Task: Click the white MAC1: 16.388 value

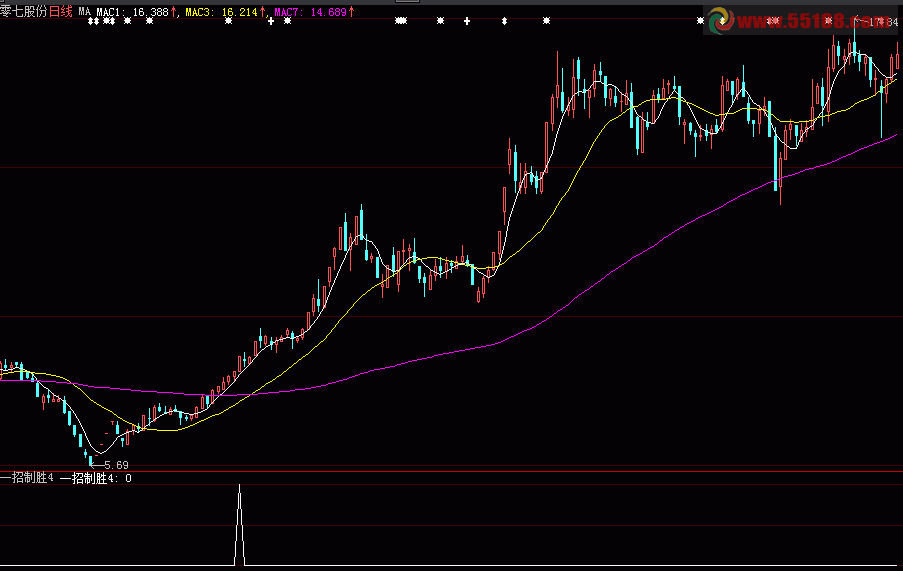Action: tap(136, 12)
